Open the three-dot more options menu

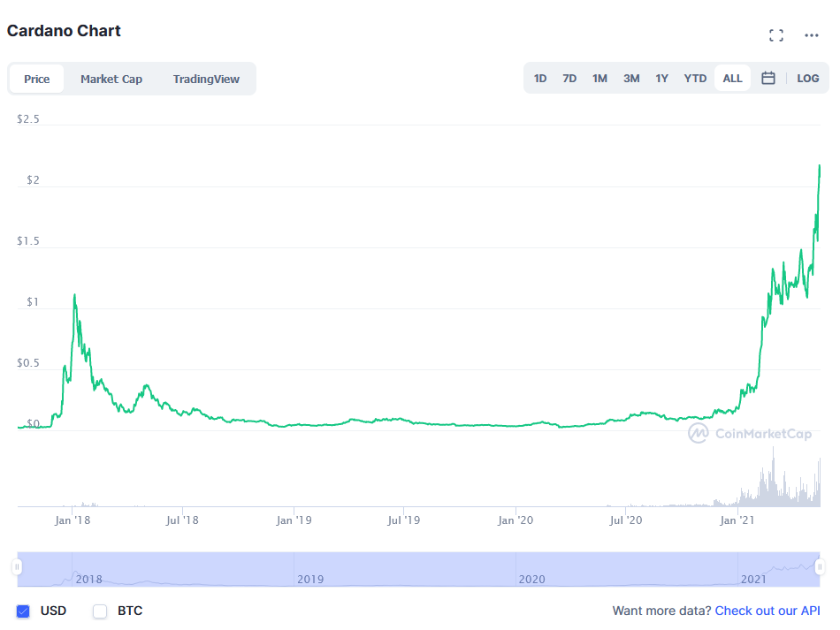[812, 35]
